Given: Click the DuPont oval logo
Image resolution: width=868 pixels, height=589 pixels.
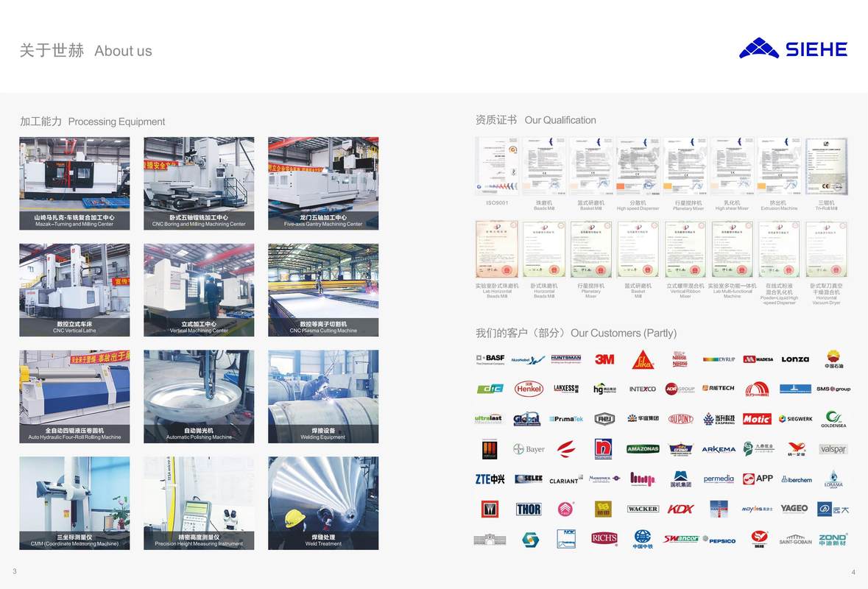Looking at the screenshot, I should [680, 419].
